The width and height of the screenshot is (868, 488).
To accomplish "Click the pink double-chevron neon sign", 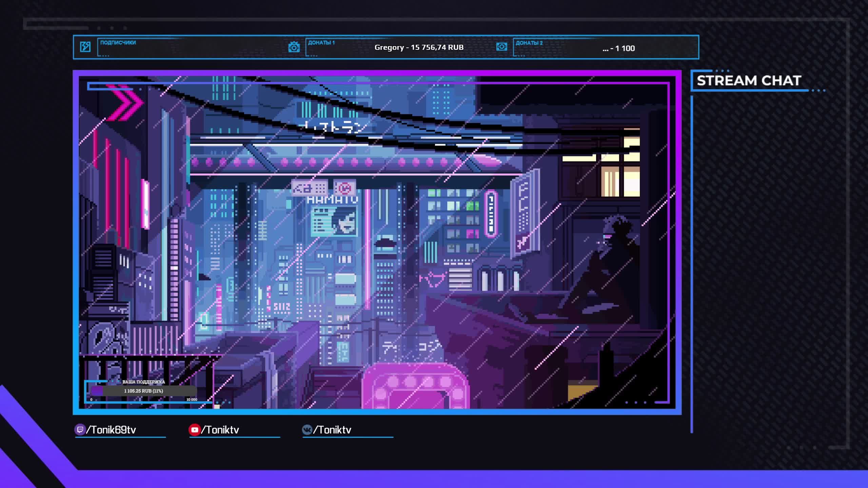I will pos(125,103).
